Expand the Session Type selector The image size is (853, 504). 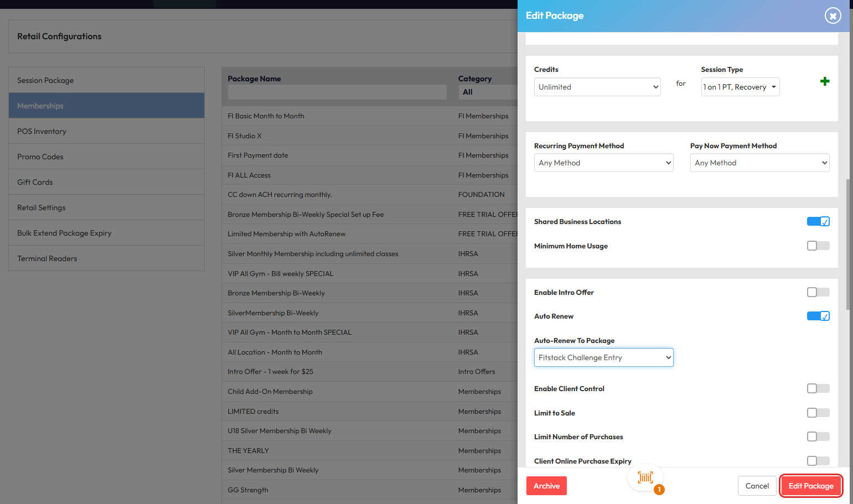coord(740,87)
